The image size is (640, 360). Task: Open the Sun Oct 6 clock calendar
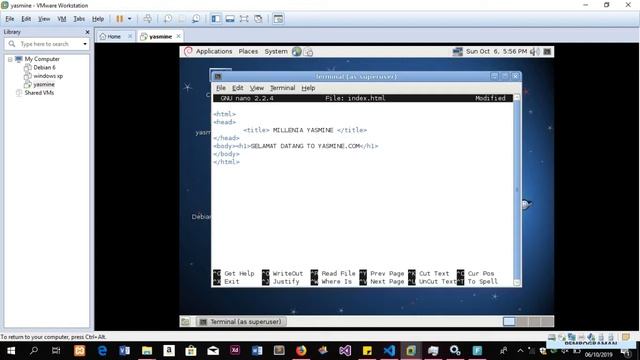coord(496,51)
